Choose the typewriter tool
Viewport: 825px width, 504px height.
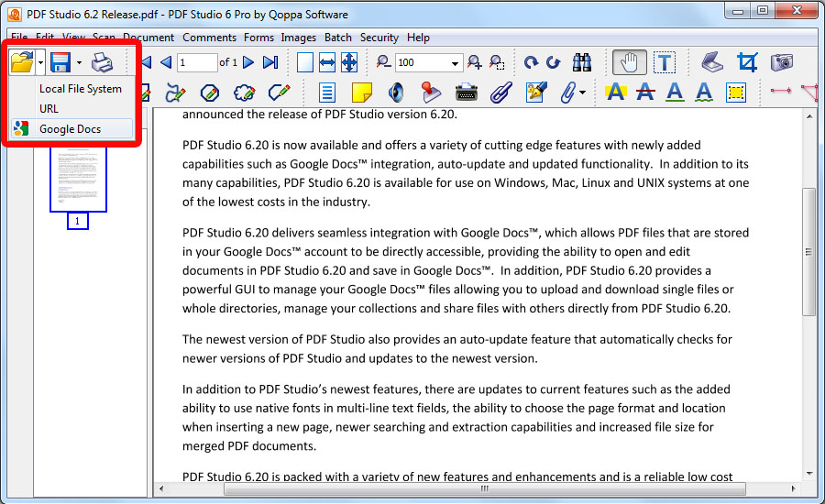[466, 93]
